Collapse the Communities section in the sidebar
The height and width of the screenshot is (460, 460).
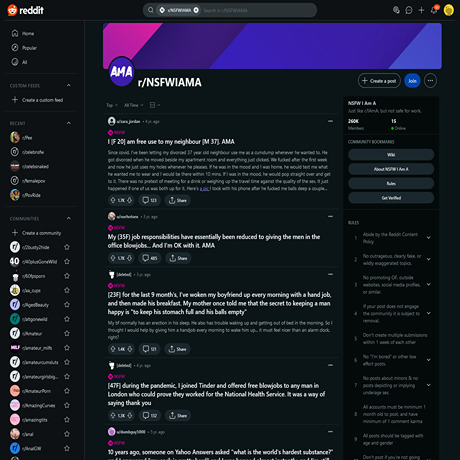click(x=68, y=219)
